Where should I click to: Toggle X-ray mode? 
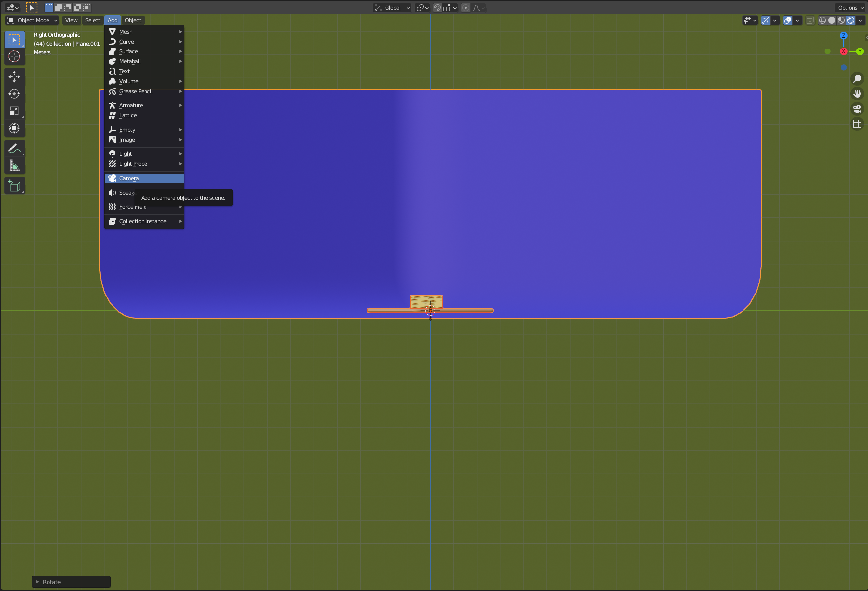click(x=810, y=20)
